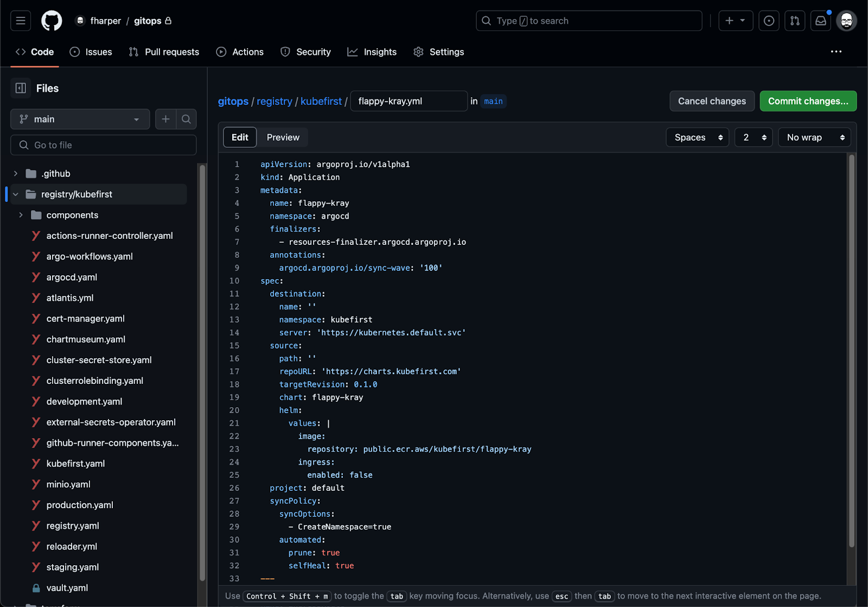Open reloader.yml file

point(72,546)
